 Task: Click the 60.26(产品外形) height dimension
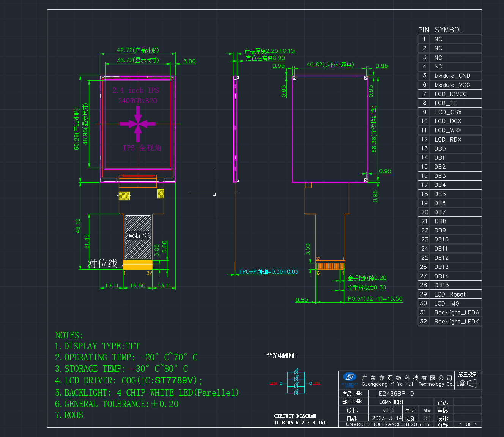(77, 129)
